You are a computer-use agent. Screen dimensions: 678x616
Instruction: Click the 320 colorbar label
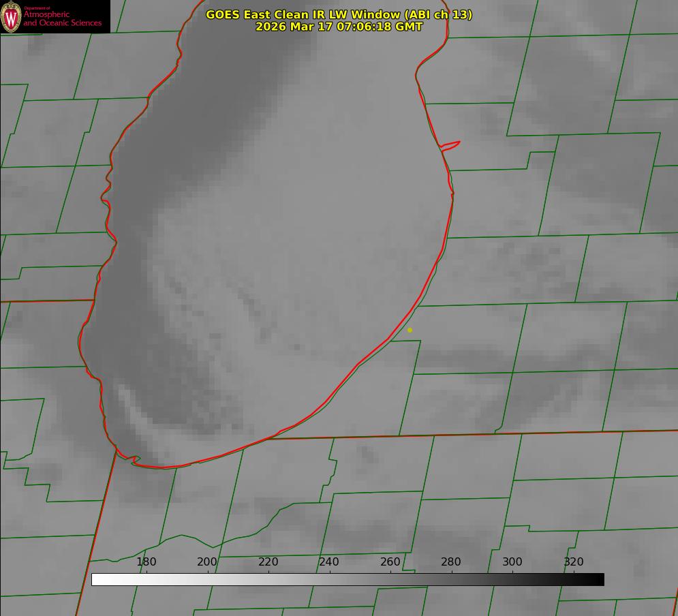click(x=574, y=561)
